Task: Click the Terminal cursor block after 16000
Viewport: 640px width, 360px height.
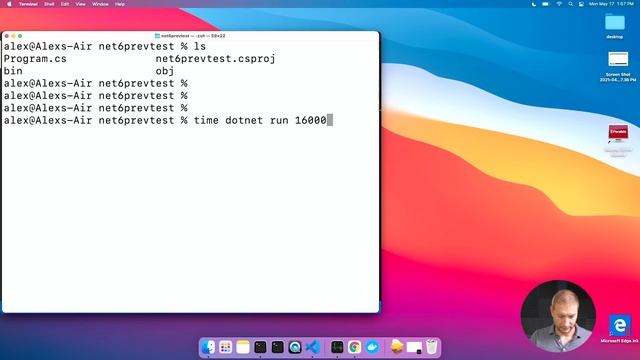Action: 330,120
